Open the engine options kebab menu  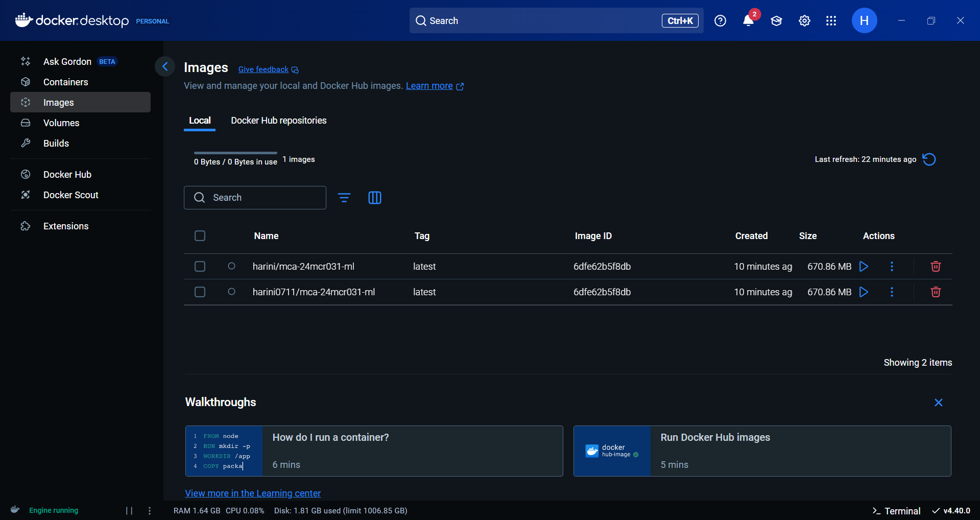[x=150, y=510]
